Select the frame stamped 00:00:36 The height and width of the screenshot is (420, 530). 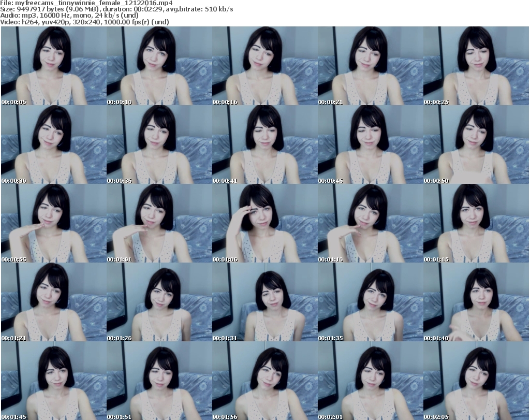pos(159,144)
